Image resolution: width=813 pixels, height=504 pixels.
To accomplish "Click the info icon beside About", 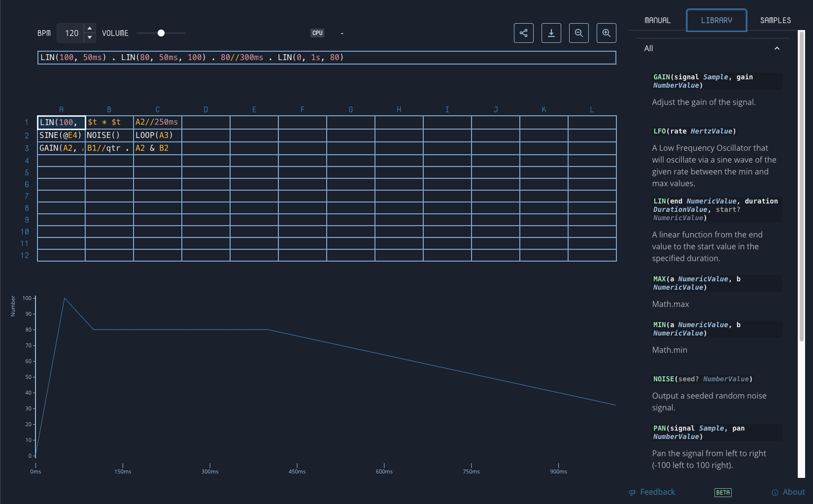I will point(775,493).
